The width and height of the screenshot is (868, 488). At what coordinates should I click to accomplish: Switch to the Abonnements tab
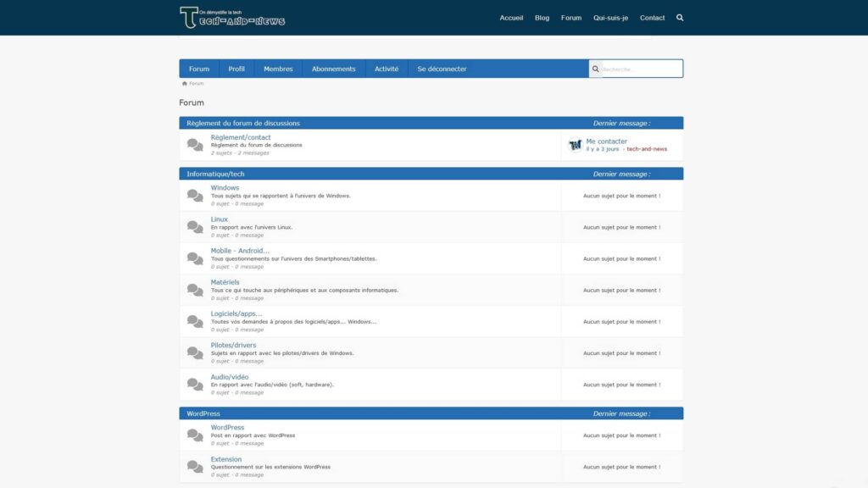[333, 68]
